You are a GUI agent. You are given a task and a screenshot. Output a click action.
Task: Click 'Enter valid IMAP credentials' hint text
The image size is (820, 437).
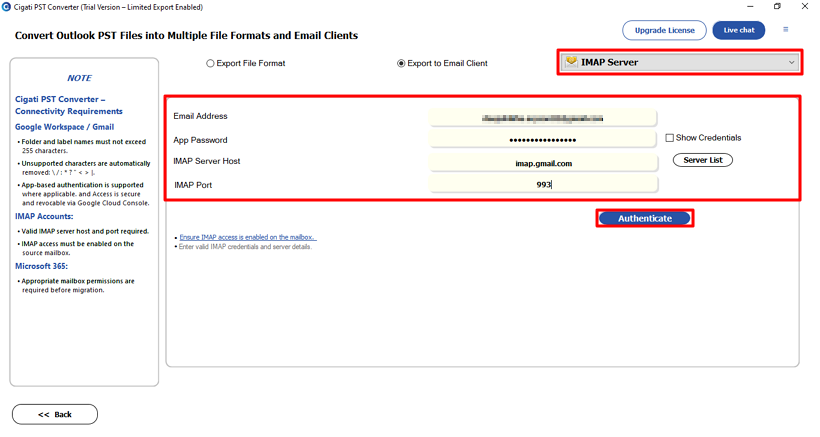point(245,247)
